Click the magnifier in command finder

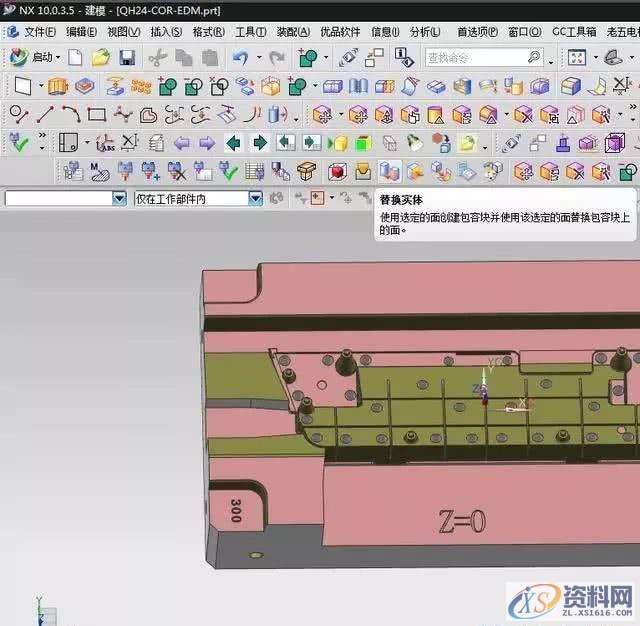tap(534, 58)
